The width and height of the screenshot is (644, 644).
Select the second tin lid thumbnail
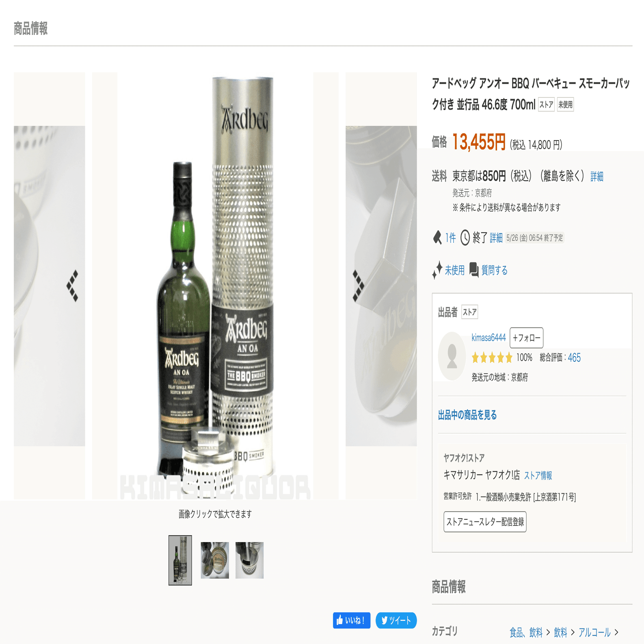coord(215,560)
